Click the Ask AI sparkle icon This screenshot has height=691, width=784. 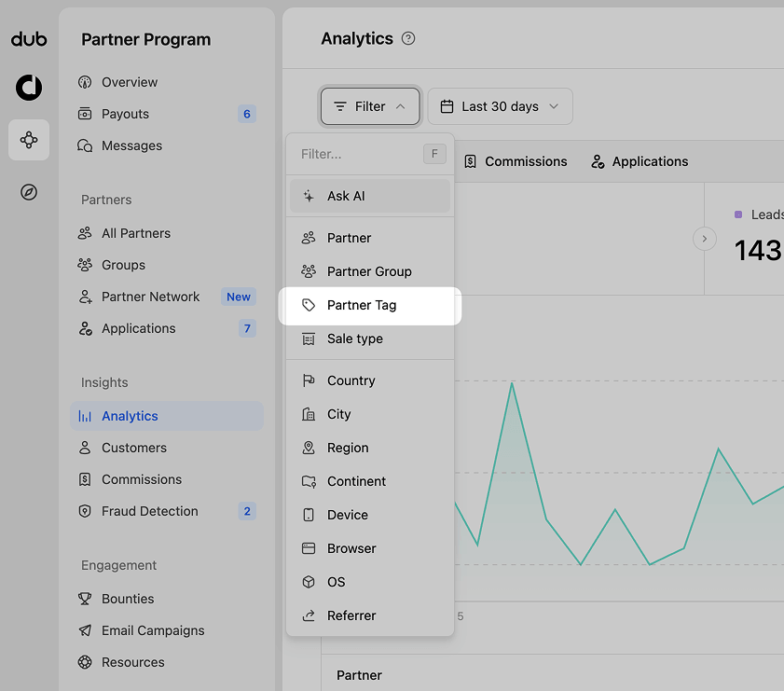[309, 196]
